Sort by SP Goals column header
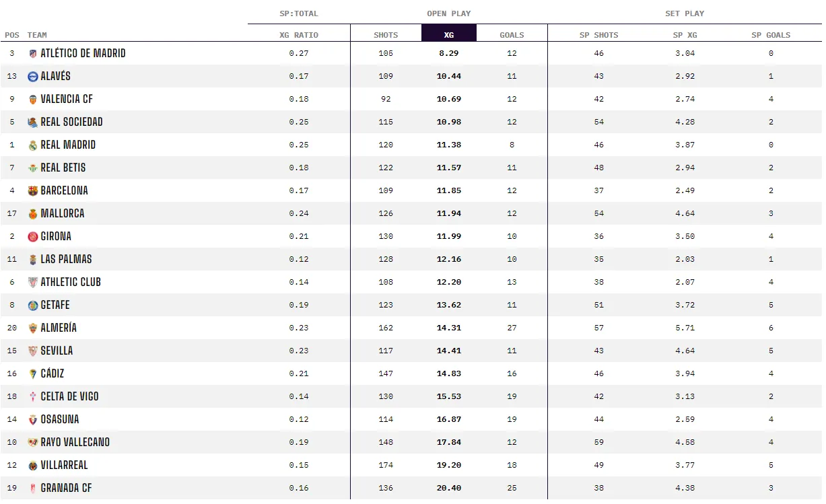 771,35
